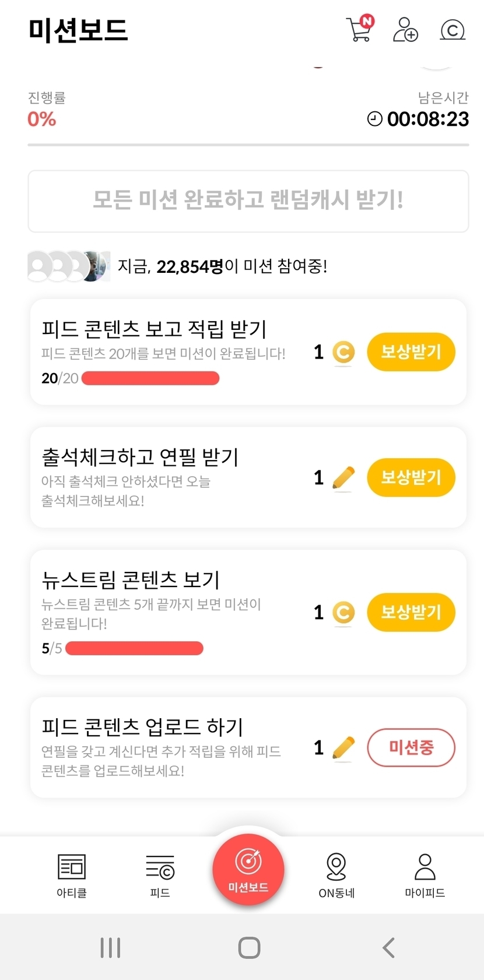Tap the clock icon by remaining time
Image resolution: width=484 pixels, height=980 pixels.
coord(374,119)
